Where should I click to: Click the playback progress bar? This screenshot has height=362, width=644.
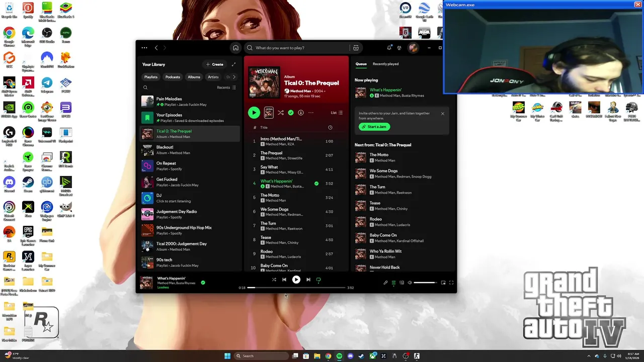(x=296, y=288)
